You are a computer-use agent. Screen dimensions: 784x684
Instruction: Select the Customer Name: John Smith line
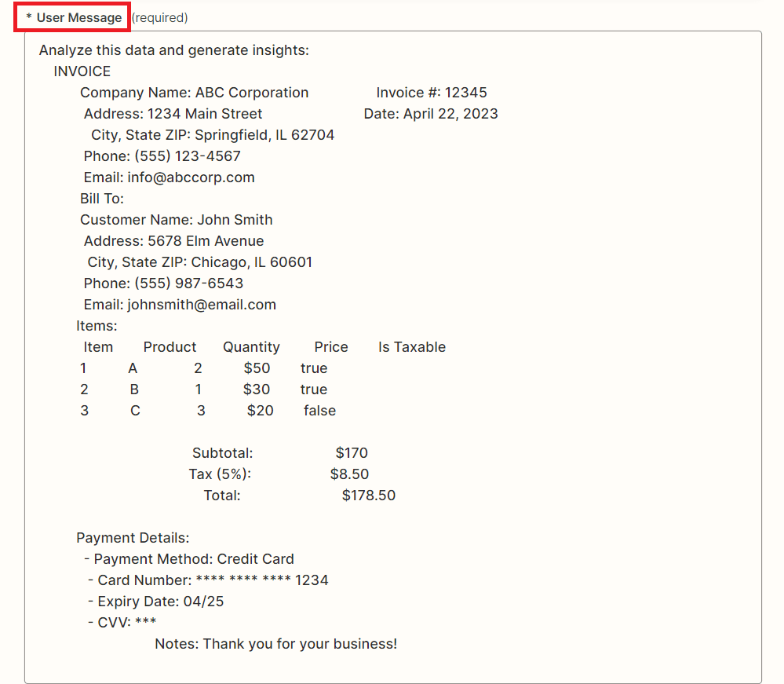[x=176, y=219]
